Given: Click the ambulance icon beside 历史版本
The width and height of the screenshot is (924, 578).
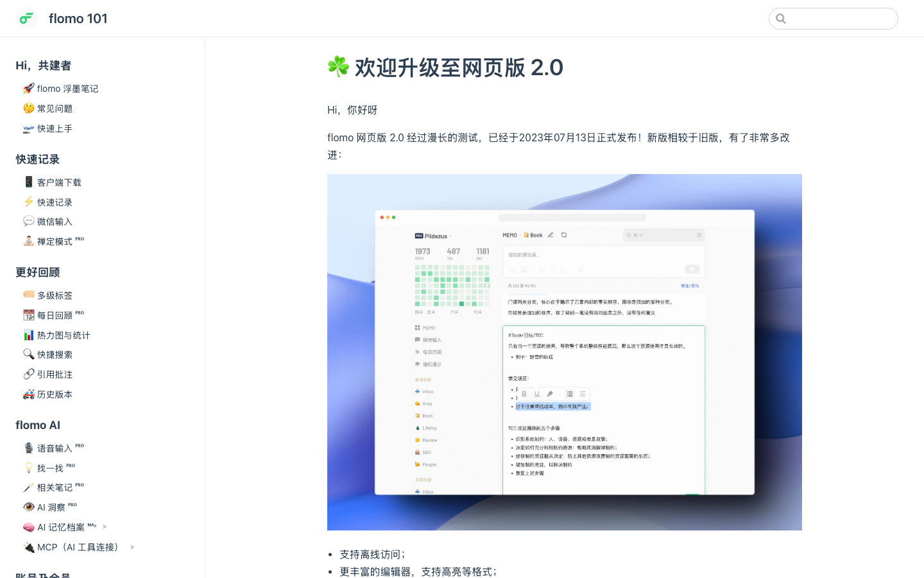Looking at the screenshot, I should (x=28, y=394).
